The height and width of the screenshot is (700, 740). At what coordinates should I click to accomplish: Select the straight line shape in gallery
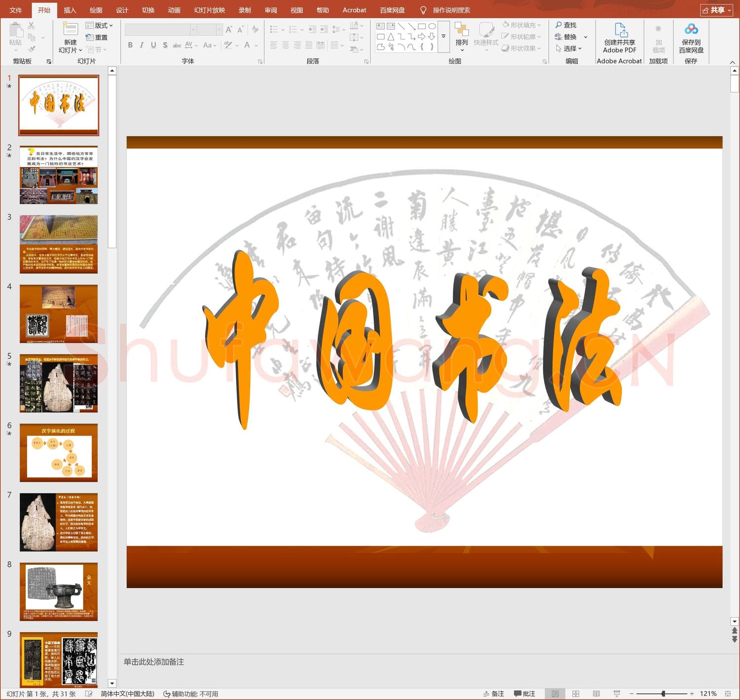coord(401,26)
